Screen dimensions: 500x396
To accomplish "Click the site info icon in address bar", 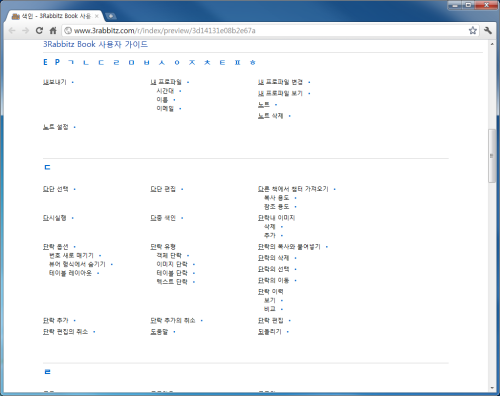I will (68, 31).
